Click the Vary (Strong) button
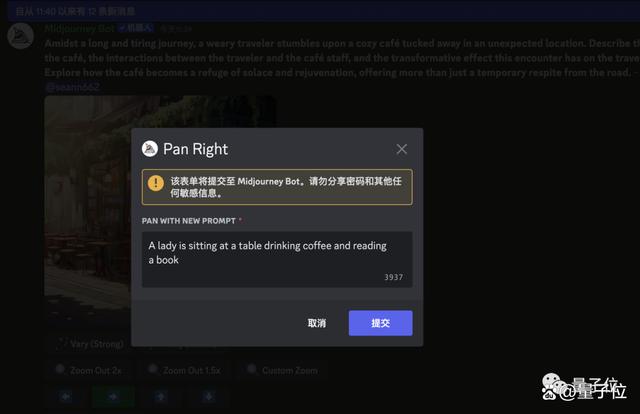The width and height of the screenshot is (640, 414). 90,344
